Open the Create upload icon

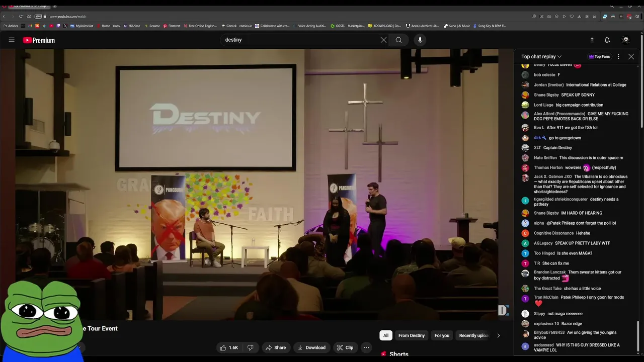(x=592, y=40)
